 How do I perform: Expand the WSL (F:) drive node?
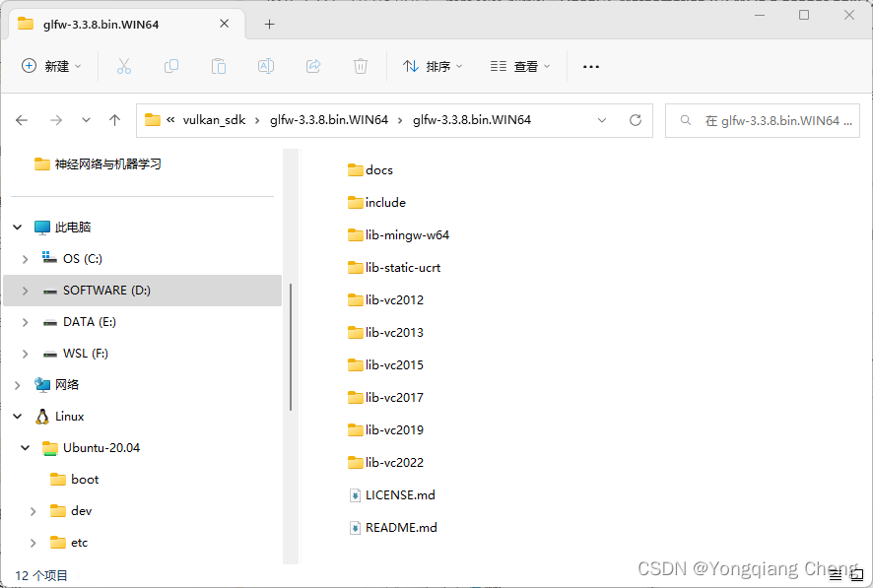click(x=25, y=354)
